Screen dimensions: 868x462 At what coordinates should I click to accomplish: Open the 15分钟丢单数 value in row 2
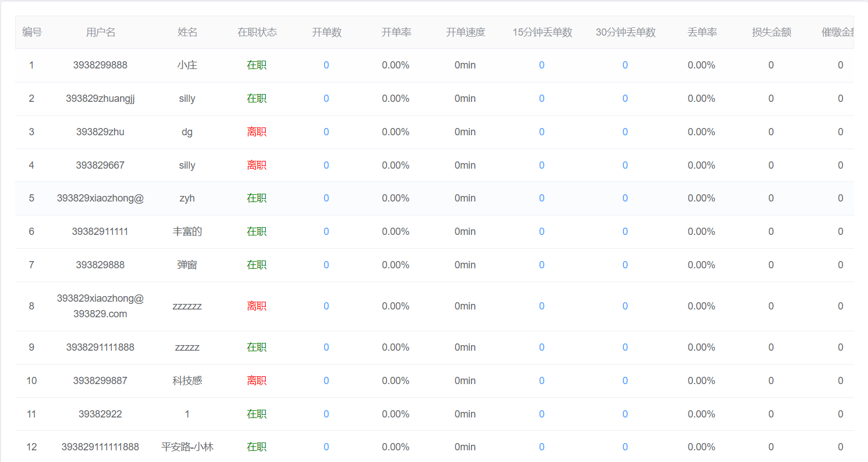coord(542,99)
